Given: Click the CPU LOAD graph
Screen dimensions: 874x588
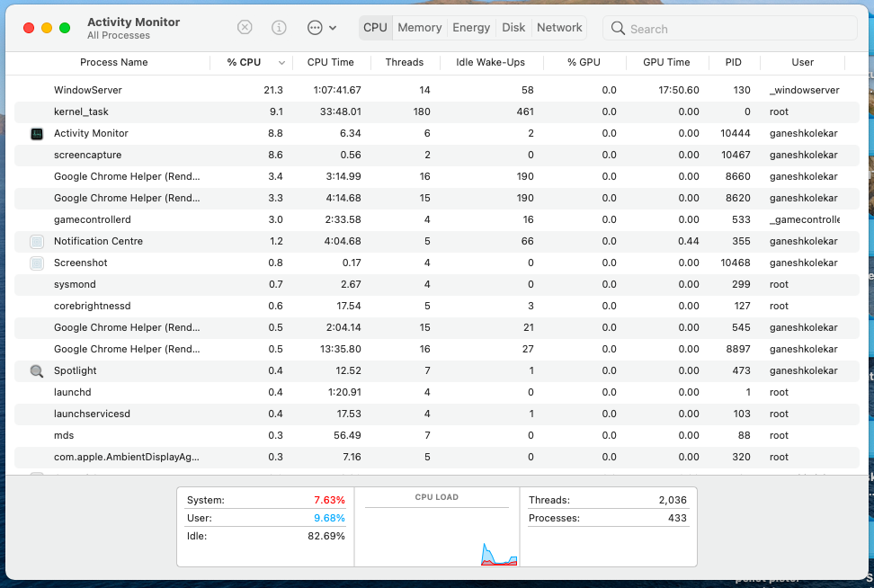Looking at the screenshot, I should tap(437, 527).
